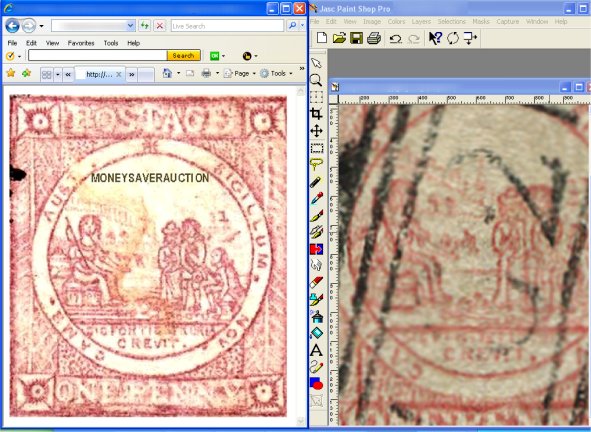Click inside the Live Search input box

227,26
